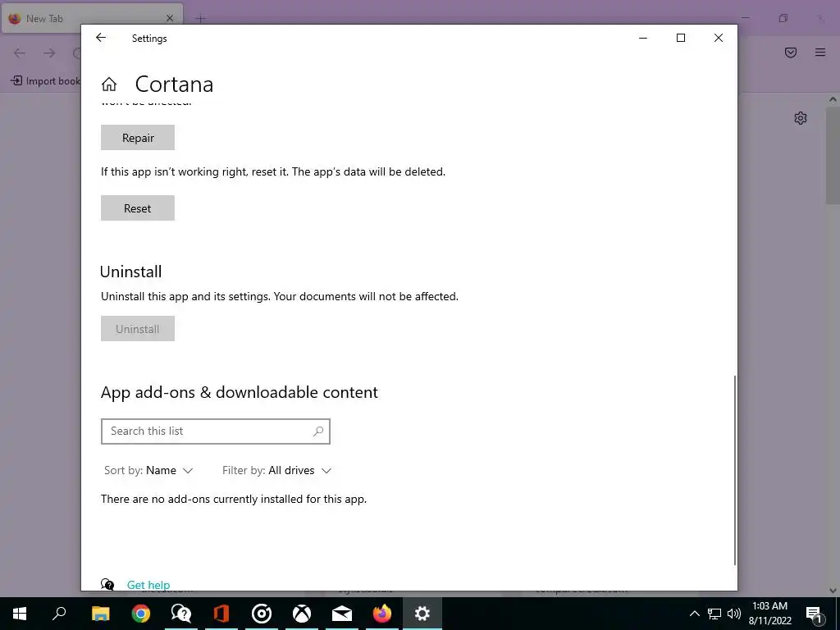This screenshot has width=840, height=630.
Task: Click the Repair button
Action: point(138,138)
